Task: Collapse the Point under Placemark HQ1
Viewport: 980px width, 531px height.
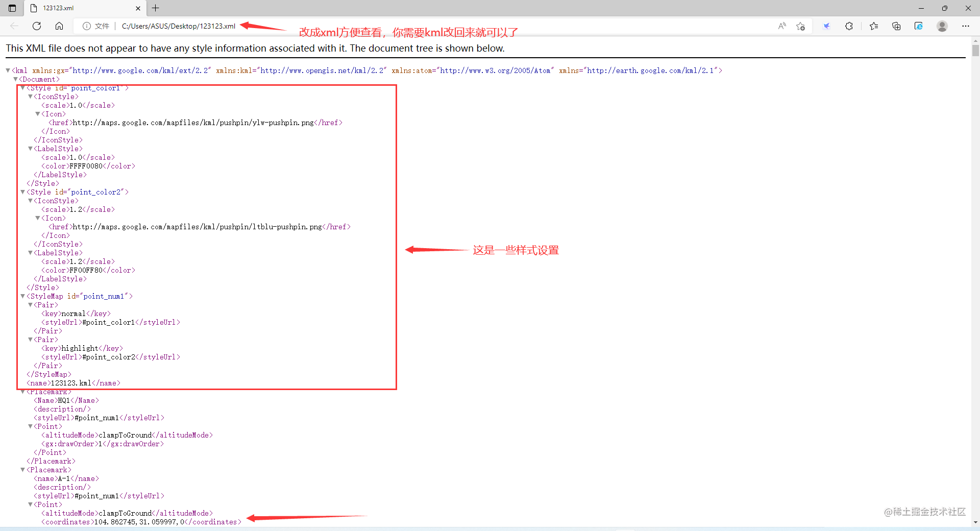Action: pos(30,426)
